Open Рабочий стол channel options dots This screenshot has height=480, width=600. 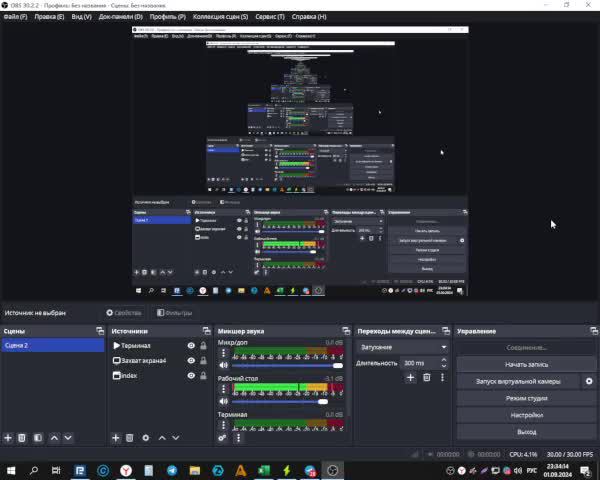[x=223, y=389]
